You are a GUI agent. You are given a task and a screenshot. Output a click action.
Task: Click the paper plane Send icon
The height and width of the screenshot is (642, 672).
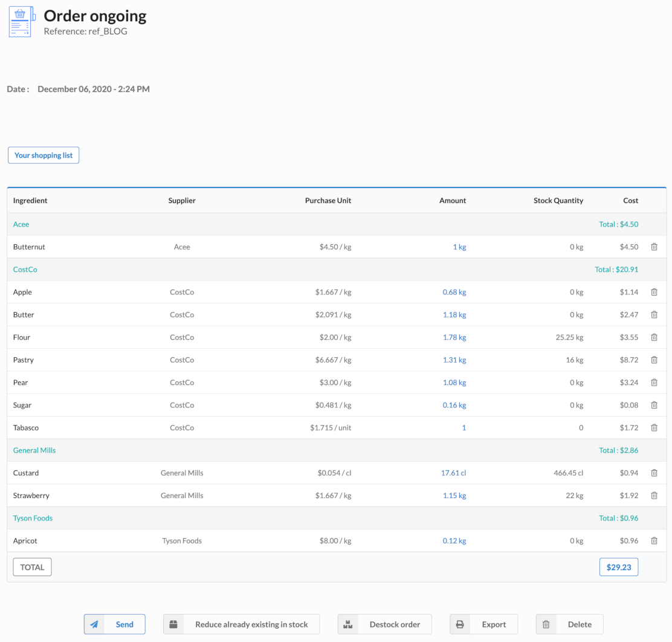95,624
